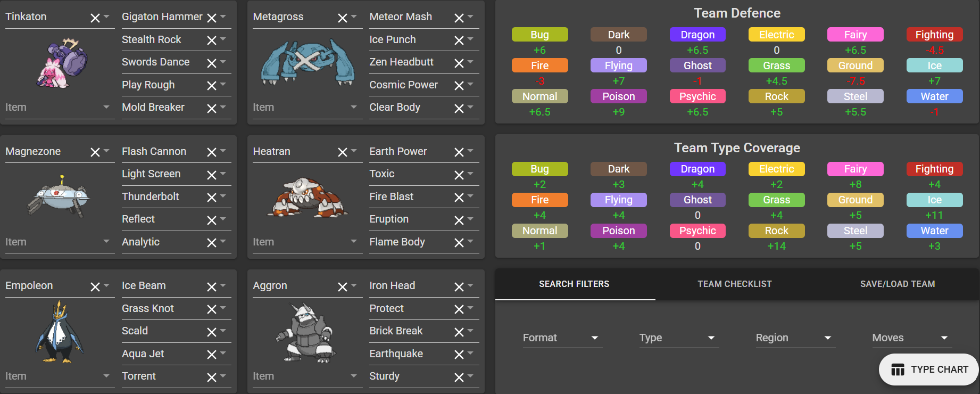Screen dimensions: 980x394
Task: Clear the Cosmic Power move
Action: [459, 86]
